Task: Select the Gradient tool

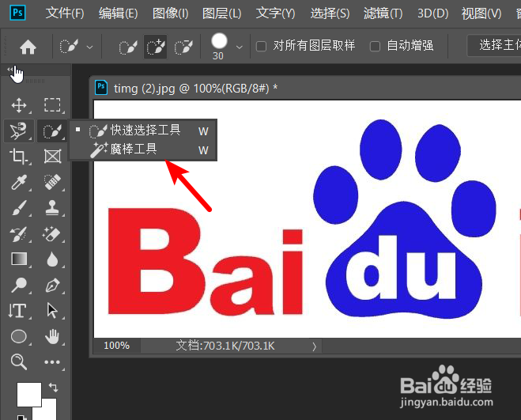Action: (x=19, y=259)
